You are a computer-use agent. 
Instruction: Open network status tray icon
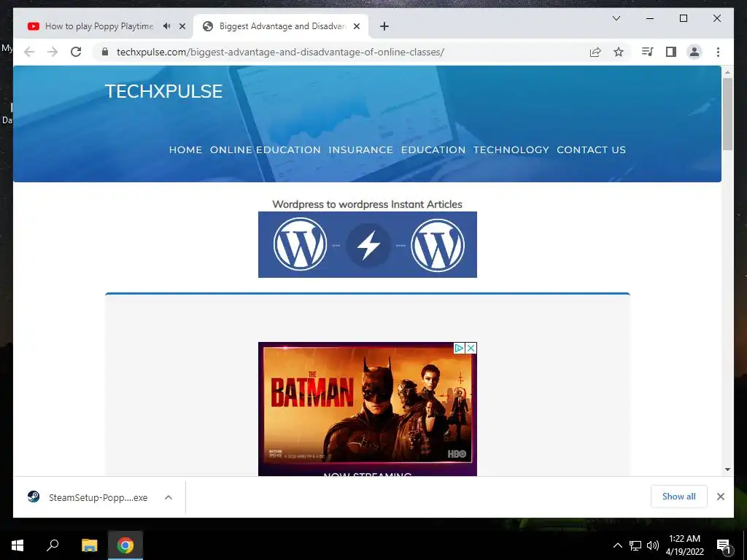(635, 545)
